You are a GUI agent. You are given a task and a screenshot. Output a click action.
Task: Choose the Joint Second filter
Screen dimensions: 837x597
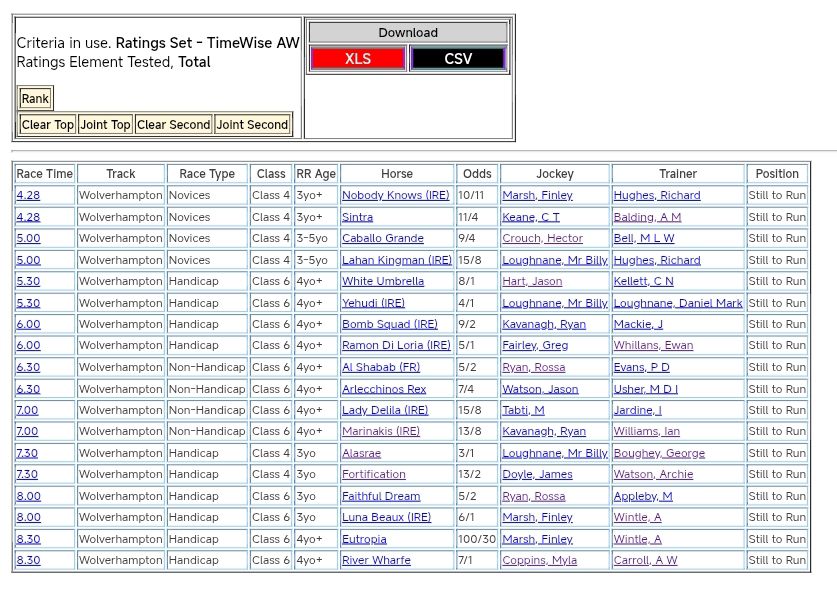pos(252,125)
